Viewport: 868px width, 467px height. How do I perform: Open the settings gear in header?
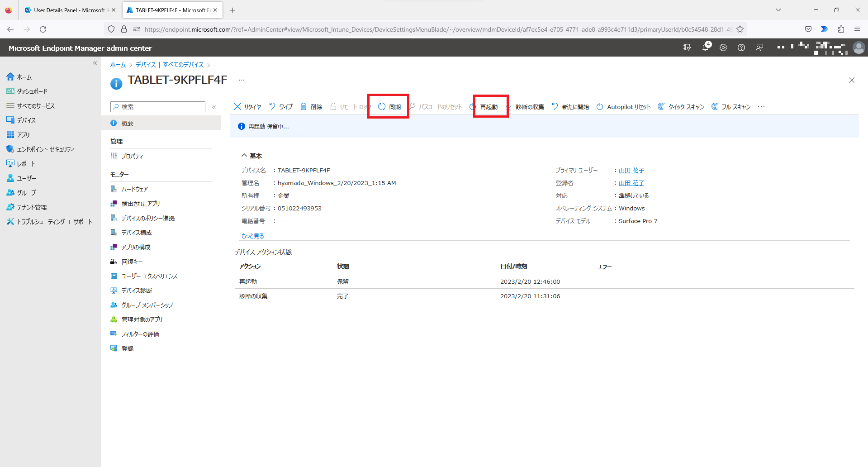723,48
